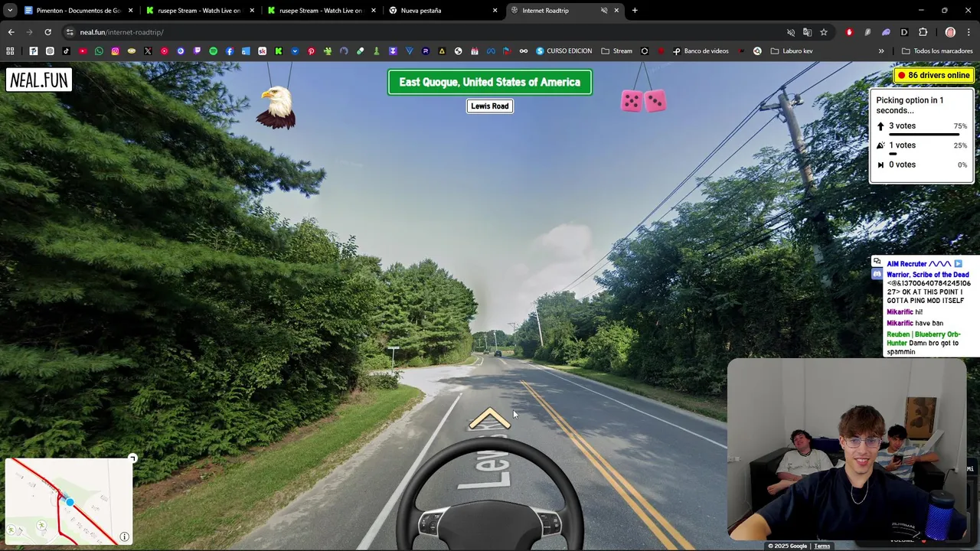
Task: Vote to go straight, 3 votes option
Action: 921,126
